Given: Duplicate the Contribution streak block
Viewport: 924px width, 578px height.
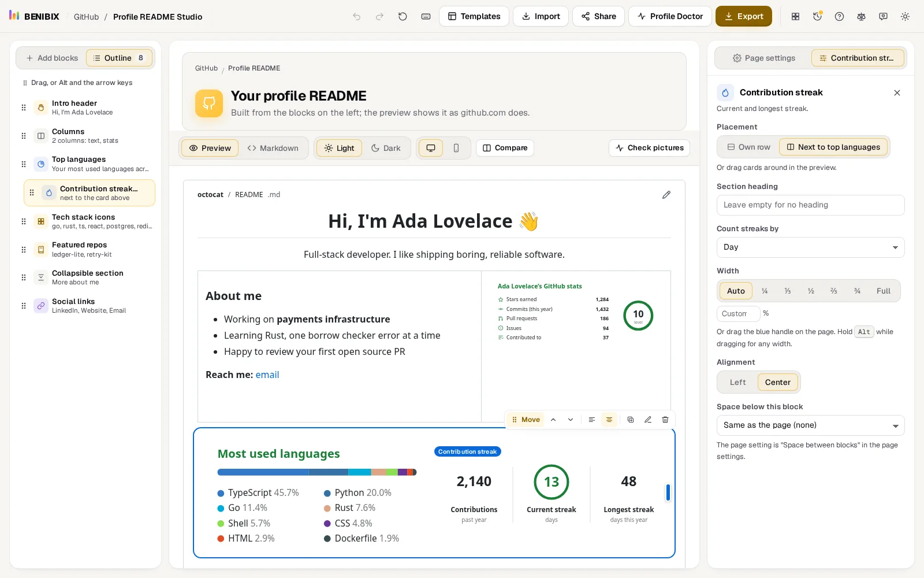Looking at the screenshot, I should [631, 420].
